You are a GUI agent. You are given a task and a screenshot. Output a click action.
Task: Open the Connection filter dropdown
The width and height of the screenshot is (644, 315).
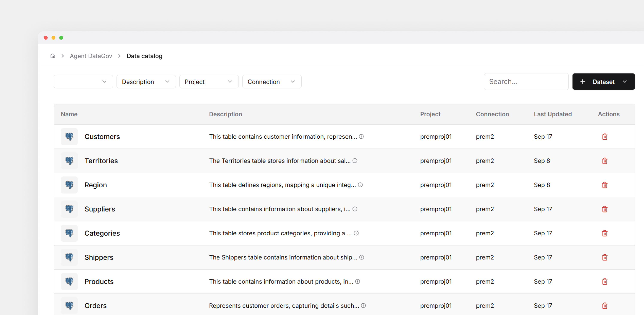[x=272, y=82]
